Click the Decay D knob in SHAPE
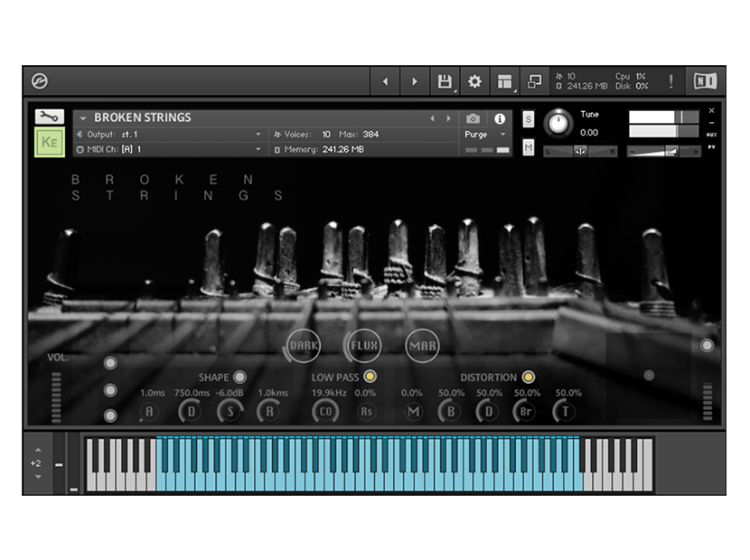Image resolution: width=750 pixels, height=560 pixels. pos(191,412)
